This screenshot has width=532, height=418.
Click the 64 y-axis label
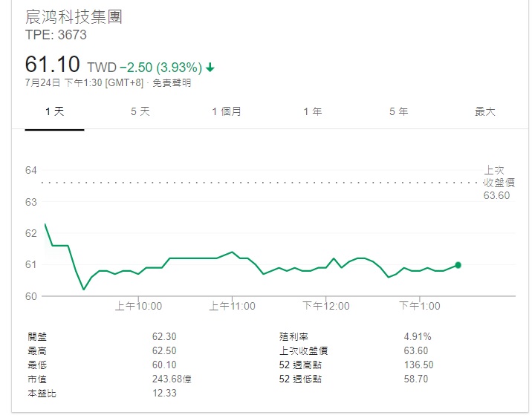(31, 170)
